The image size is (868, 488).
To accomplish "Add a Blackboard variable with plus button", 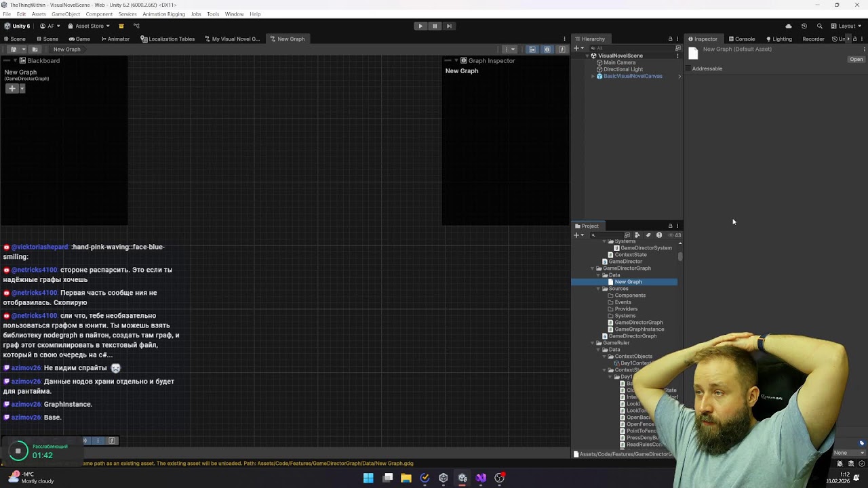I will click(x=12, y=88).
